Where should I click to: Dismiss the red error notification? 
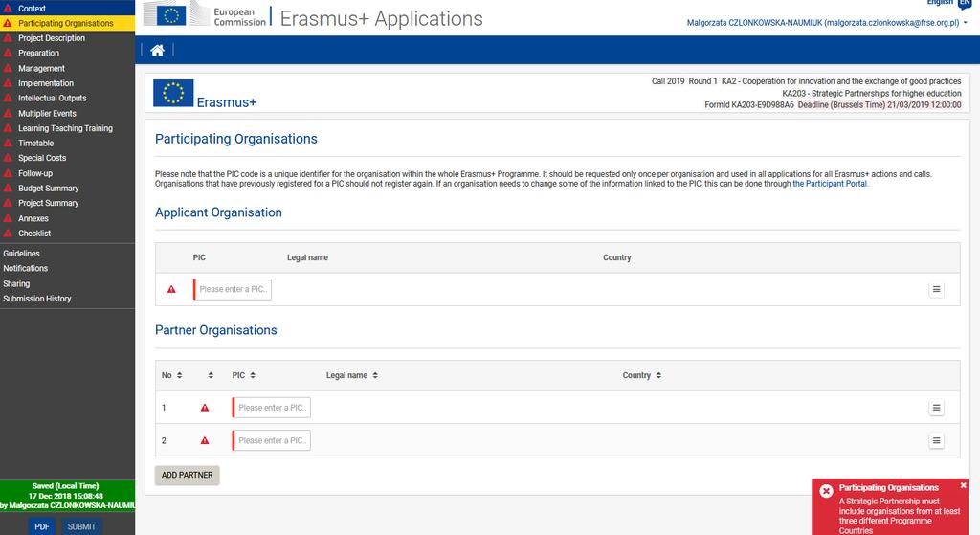coord(963,485)
